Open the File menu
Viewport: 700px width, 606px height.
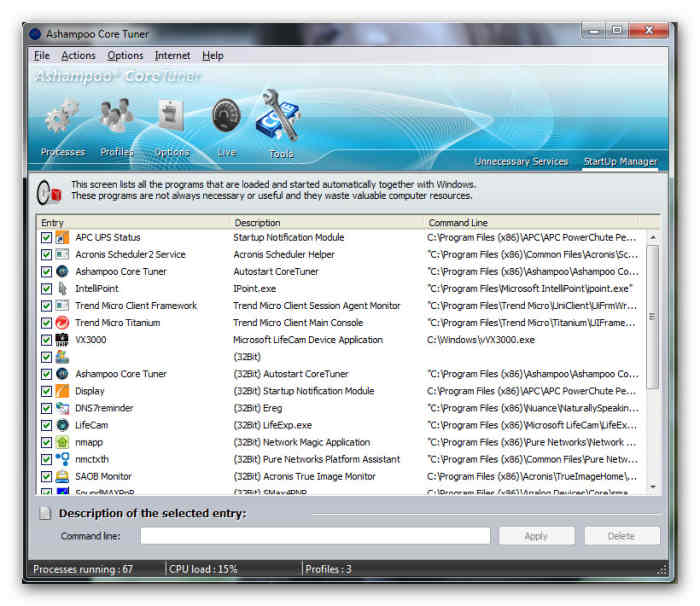point(42,56)
